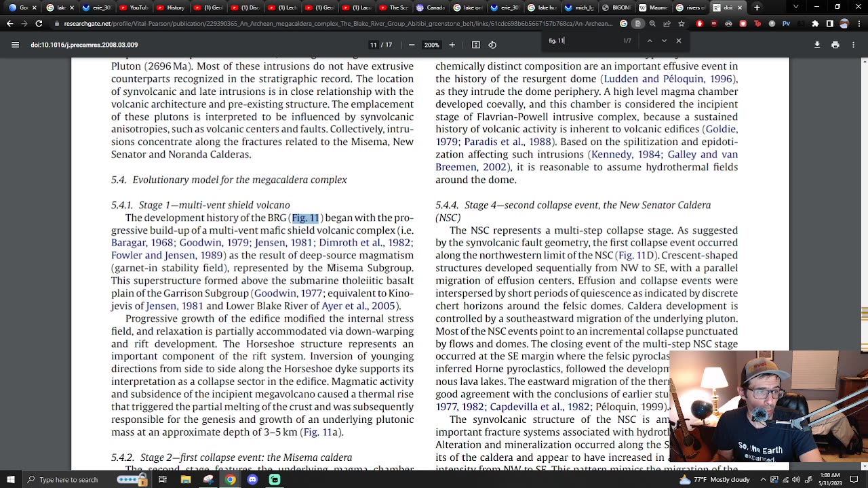
Task: Print the PDF document
Action: tap(835, 45)
